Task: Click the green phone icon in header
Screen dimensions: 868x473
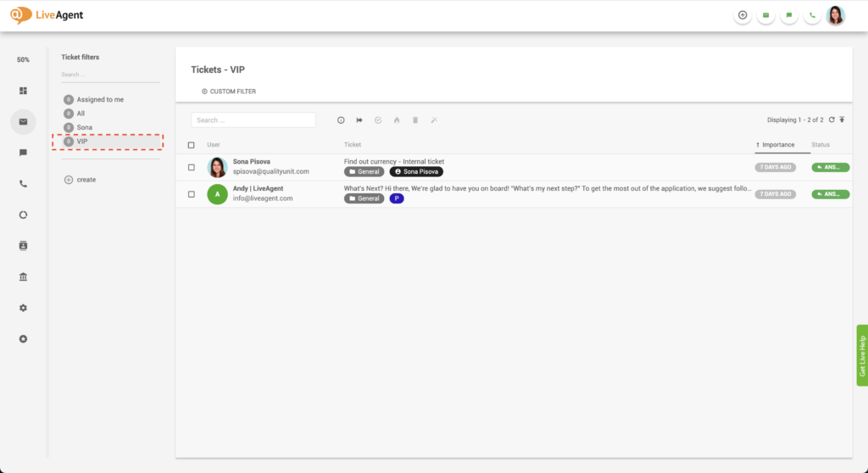Action: 812,15
